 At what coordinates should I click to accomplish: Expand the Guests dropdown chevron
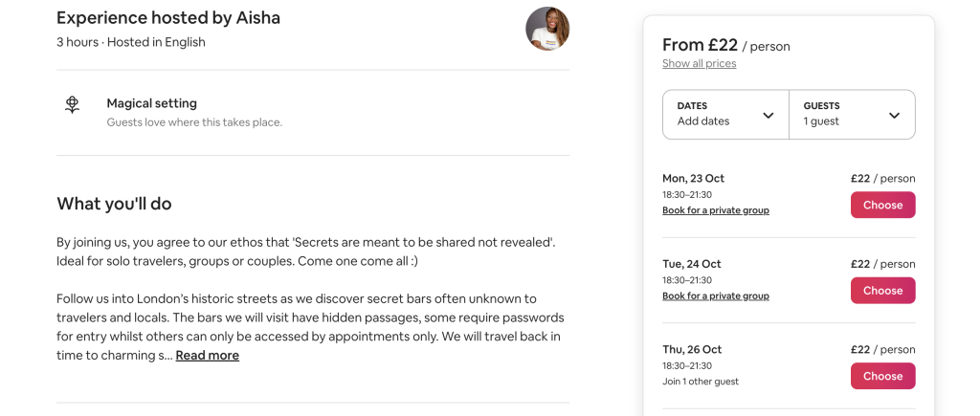[895, 115]
